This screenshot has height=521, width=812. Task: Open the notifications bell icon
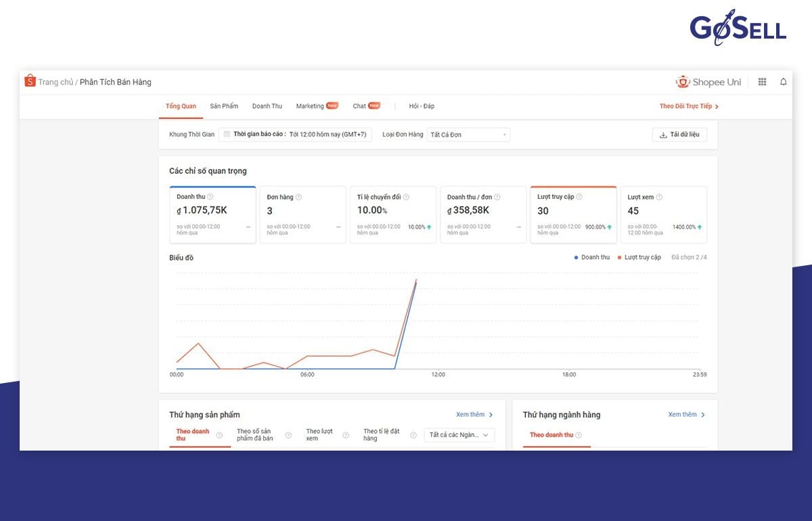pyautogui.click(x=784, y=82)
